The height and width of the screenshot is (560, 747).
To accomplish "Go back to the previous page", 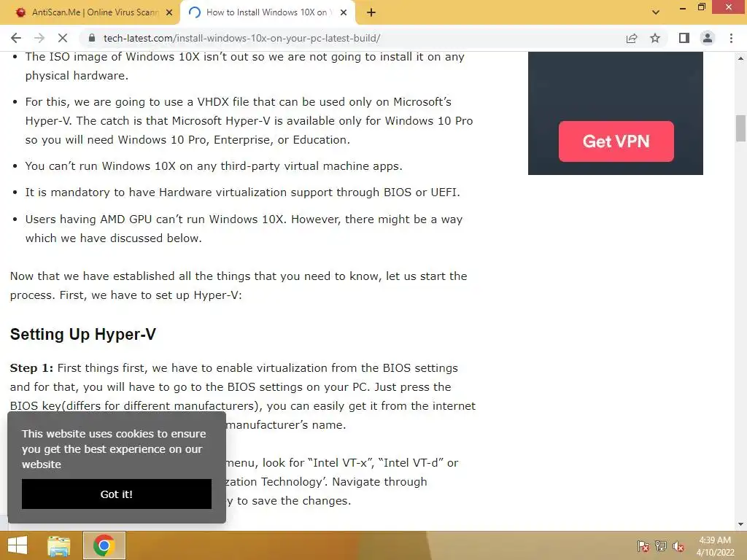I will (16, 38).
